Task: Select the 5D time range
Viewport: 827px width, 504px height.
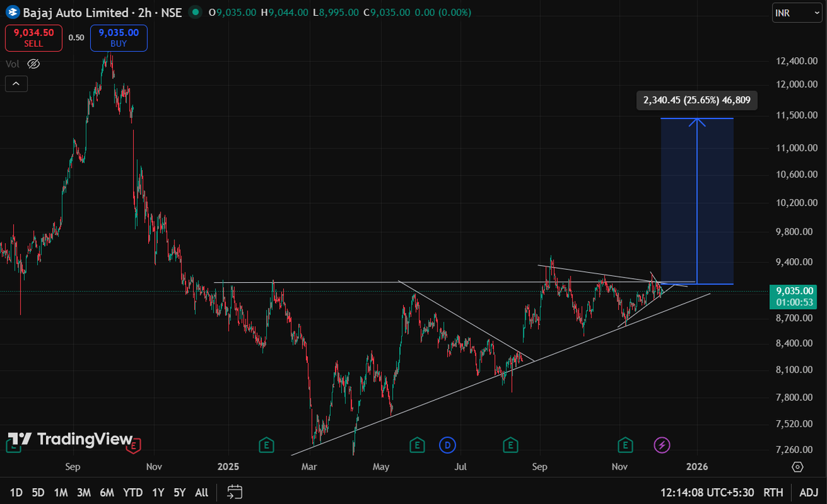Action: pos(38,492)
